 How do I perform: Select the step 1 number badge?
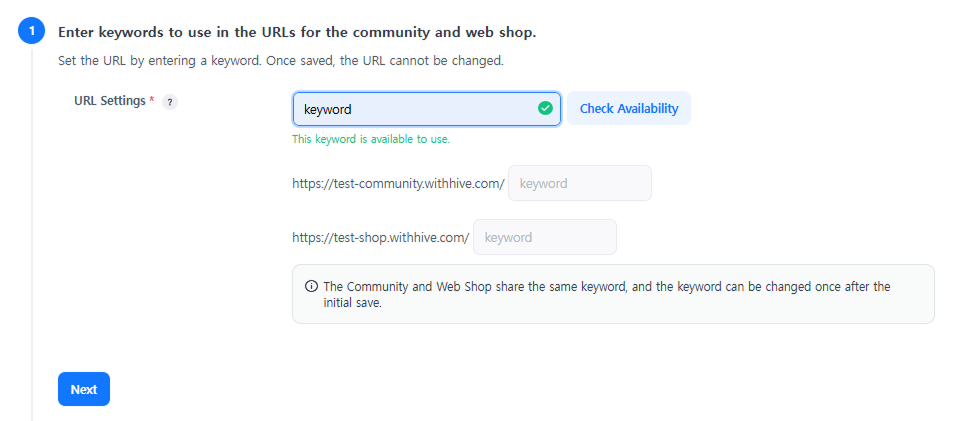(x=32, y=32)
